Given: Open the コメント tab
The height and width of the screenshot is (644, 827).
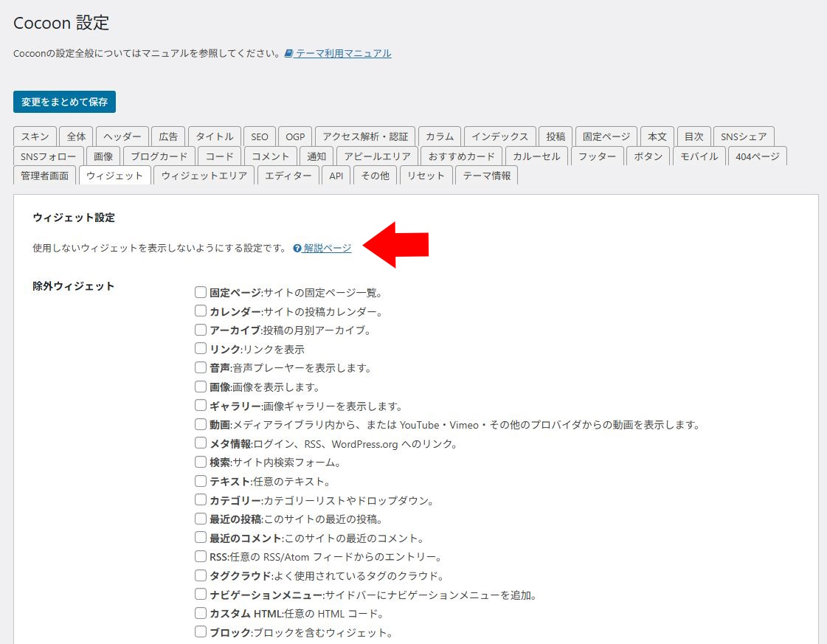Looking at the screenshot, I should click(x=271, y=156).
